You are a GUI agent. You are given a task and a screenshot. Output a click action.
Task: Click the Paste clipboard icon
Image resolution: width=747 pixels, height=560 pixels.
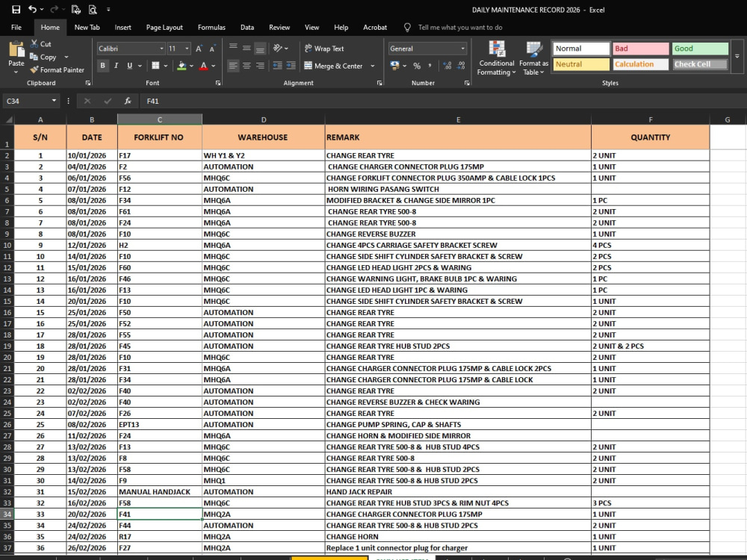pyautogui.click(x=16, y=49)
